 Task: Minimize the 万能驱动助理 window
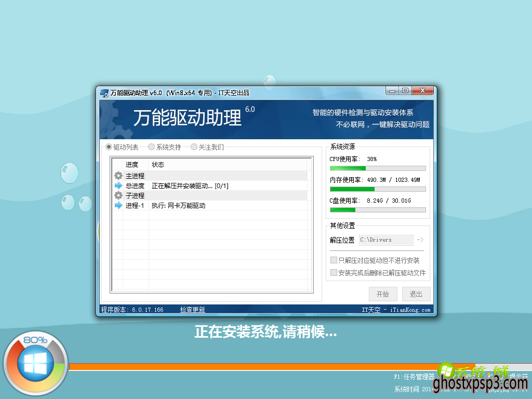[392, 90]
